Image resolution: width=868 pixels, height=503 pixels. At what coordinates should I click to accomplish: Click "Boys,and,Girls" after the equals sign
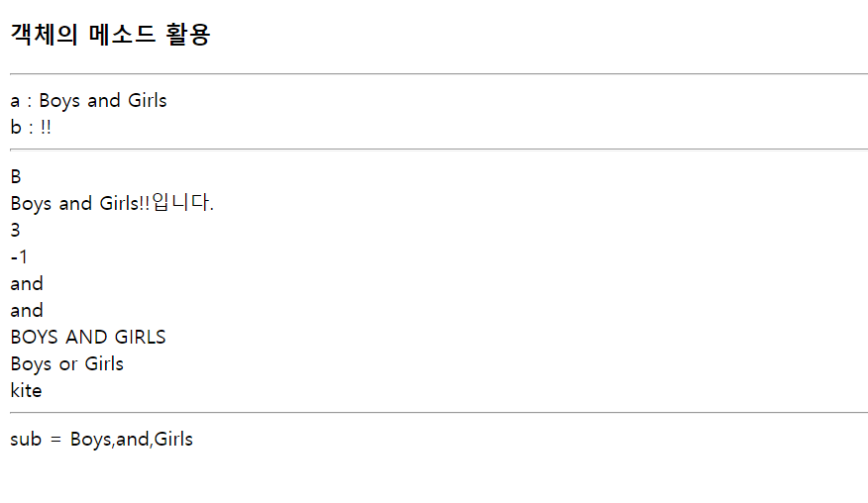pyautogui.click(x=132, y=439)
